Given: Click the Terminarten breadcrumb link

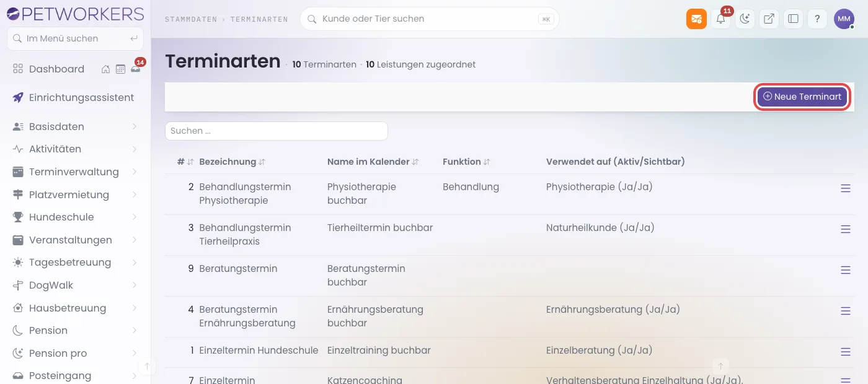Looking at the screenshot, I should tap(259, 19).
